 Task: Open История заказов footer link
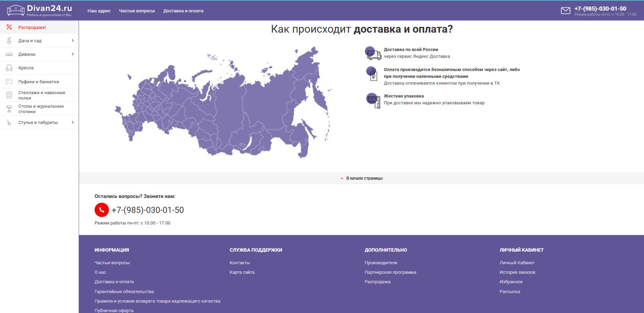517,272
